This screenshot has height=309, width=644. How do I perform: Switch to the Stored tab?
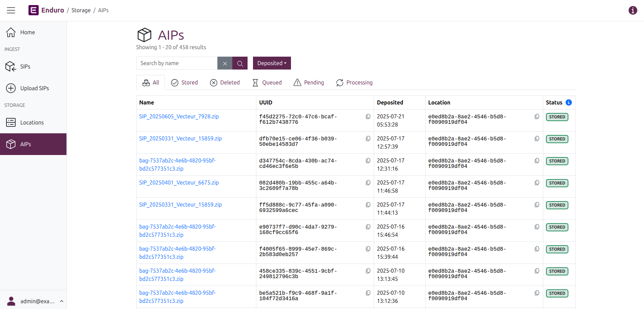tap(184, 82)
